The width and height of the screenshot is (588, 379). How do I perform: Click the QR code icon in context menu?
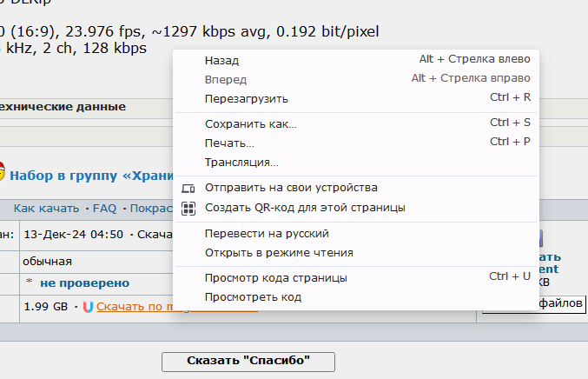tap(188, 208)
